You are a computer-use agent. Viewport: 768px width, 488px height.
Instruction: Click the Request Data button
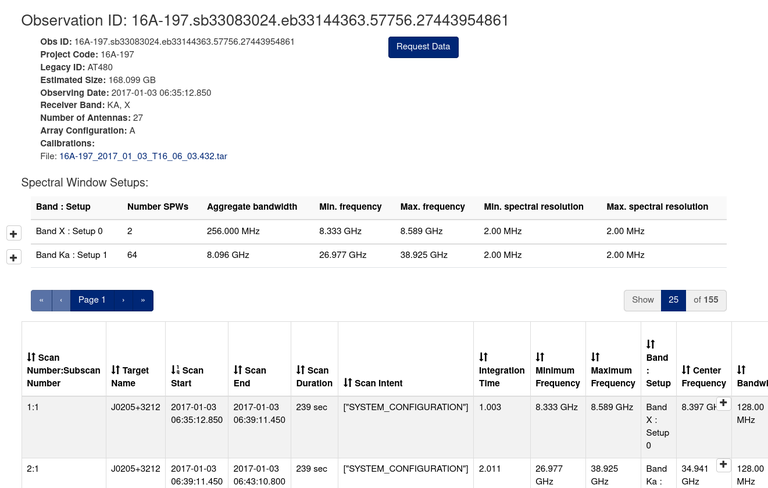[x=423, y=47]
